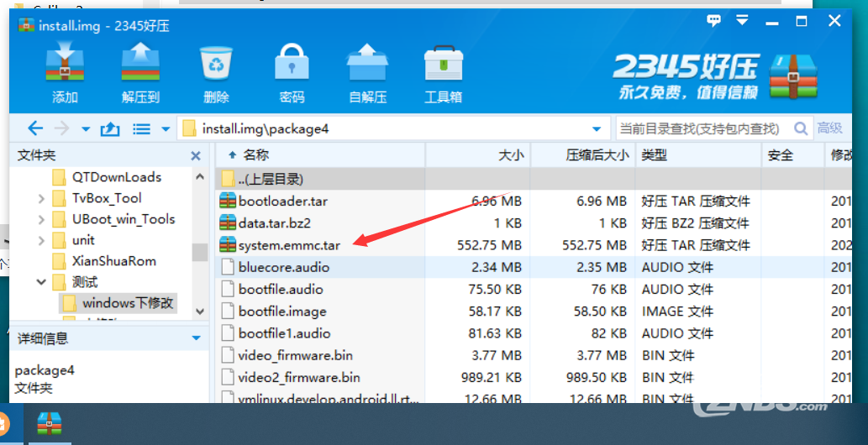Open the address bar path dropdown
Viewport: 868px width, 445px height.
pyautogui.click(x=597, y=129)
